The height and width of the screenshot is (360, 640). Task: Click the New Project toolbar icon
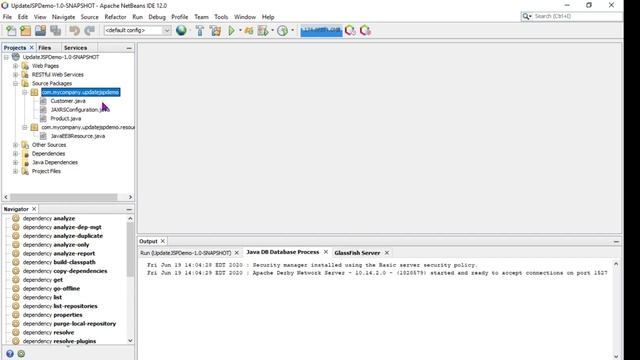[25, 31]
